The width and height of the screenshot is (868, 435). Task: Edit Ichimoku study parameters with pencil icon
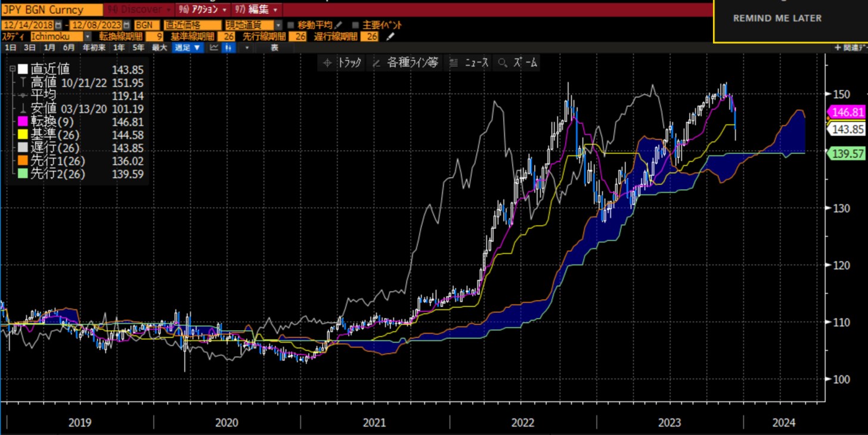[x=390, y=36]
